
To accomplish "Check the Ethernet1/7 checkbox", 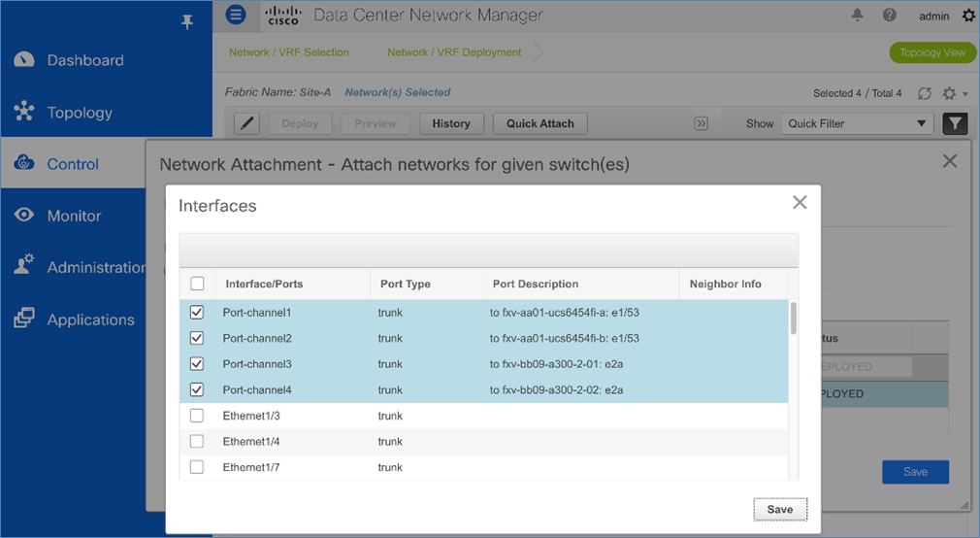I will coord(197,467).
